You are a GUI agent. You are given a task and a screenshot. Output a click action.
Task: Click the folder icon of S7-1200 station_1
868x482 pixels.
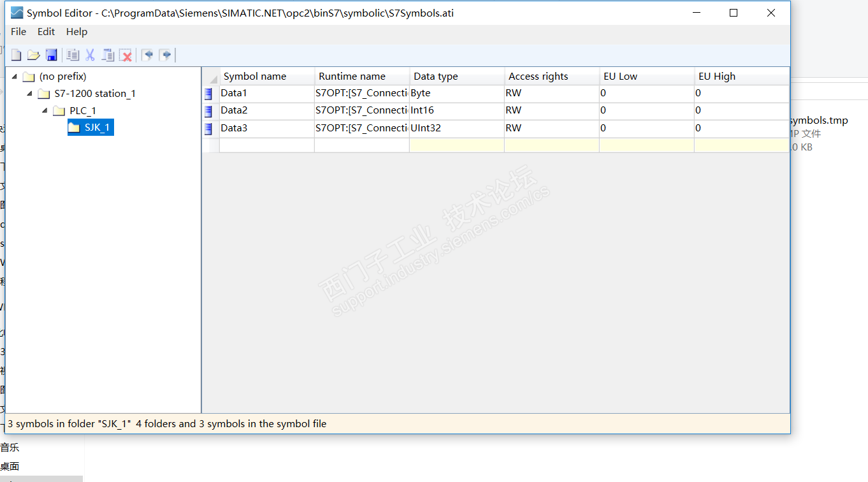point(44,94)
